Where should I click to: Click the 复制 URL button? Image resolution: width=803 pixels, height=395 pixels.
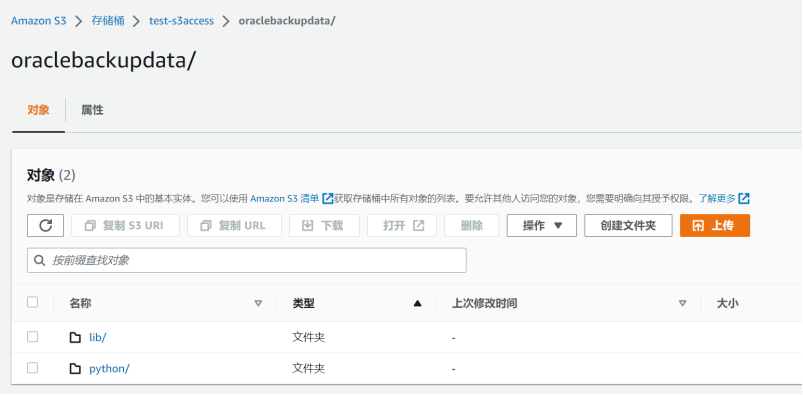(x=235, y=225)
